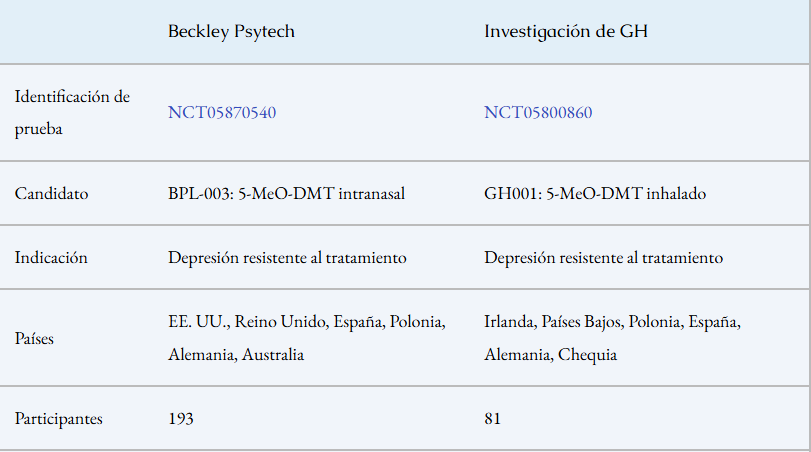Select Beckley Psytech's Depresión resistente indication text
This screenshot has width=811, height=452.
[x=287, y=257]
